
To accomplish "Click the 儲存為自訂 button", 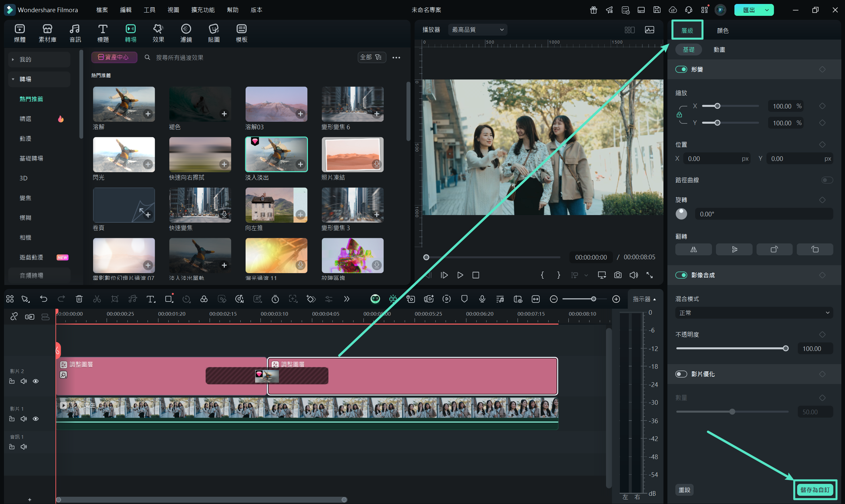I will (x=814, y=489).
